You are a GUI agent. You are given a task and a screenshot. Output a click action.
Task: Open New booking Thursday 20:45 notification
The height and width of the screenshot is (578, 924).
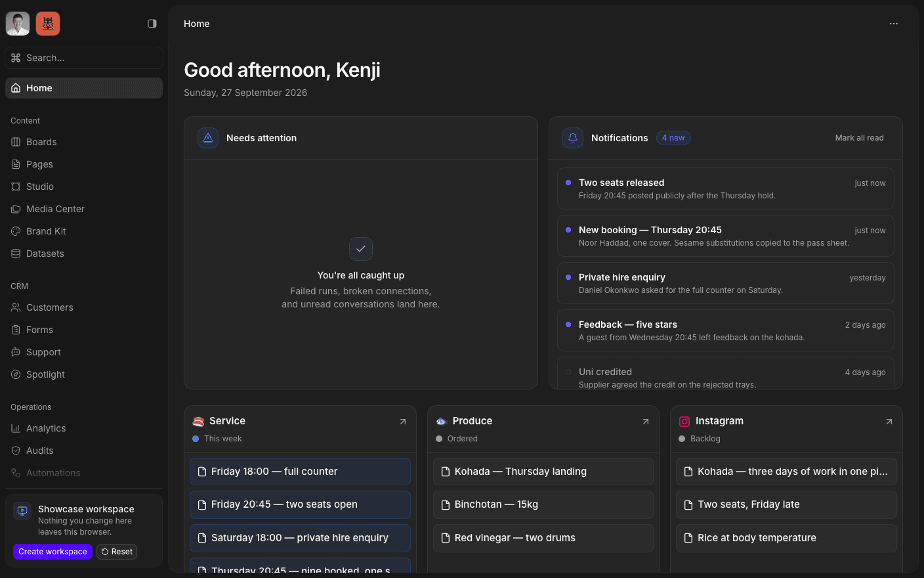pyautogui.click(x=726, y=236)
